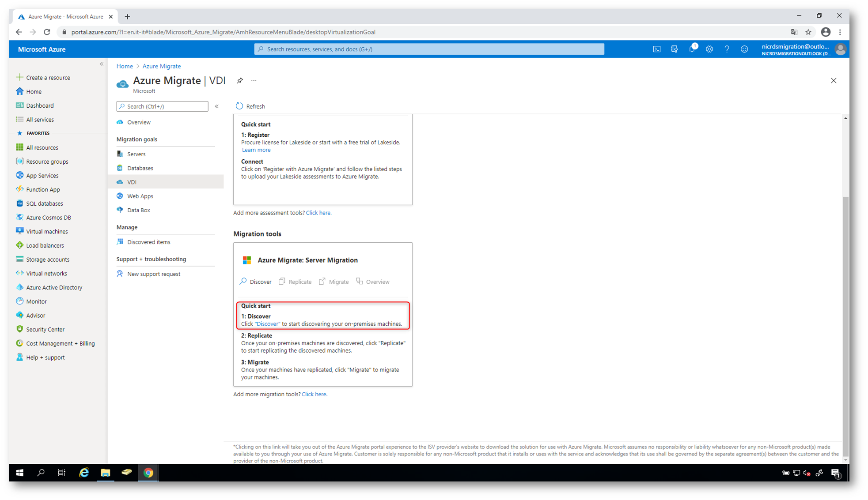Open the account profile avatar
This screenshot has height=500, width=868.
(x=840, y=49)
